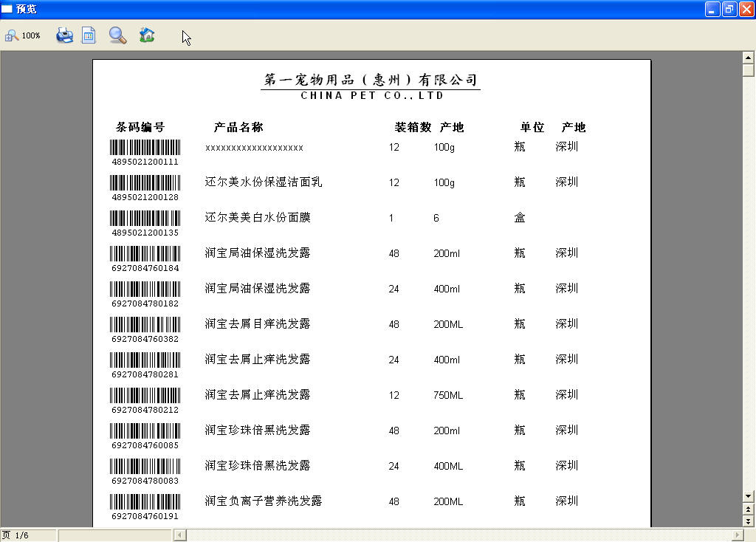Viewport: 756px width, 542px height.
Task: Click the page 1/6 status indicator
Action: point(29,535)
